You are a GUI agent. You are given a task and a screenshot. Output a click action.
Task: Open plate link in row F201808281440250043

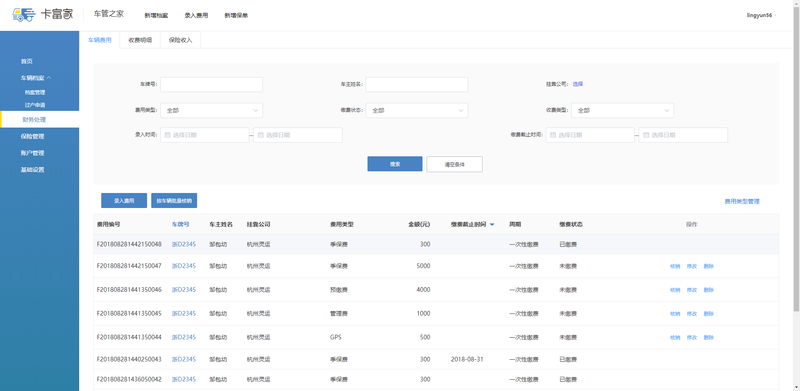point(184,359)
